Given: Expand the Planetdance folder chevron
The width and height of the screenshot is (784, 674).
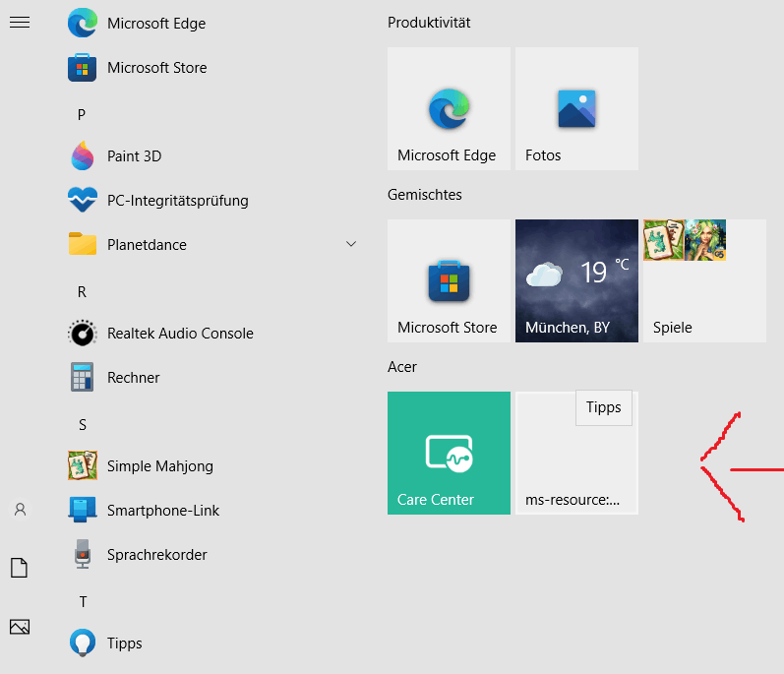Looking at the screenshot, I should [351, 244].
